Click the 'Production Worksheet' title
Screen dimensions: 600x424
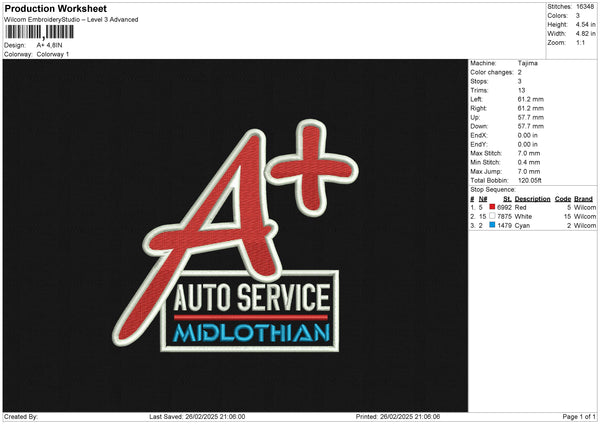[55, 8]
